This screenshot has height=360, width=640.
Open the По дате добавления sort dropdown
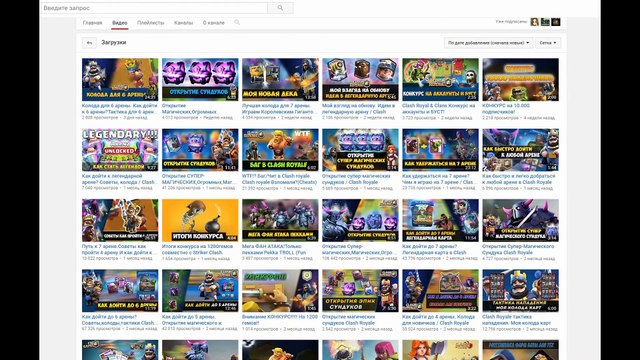point(489,43)
